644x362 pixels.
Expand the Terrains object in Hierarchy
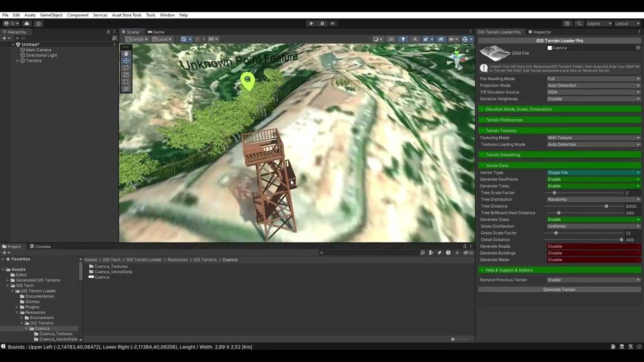coord(18,61)
